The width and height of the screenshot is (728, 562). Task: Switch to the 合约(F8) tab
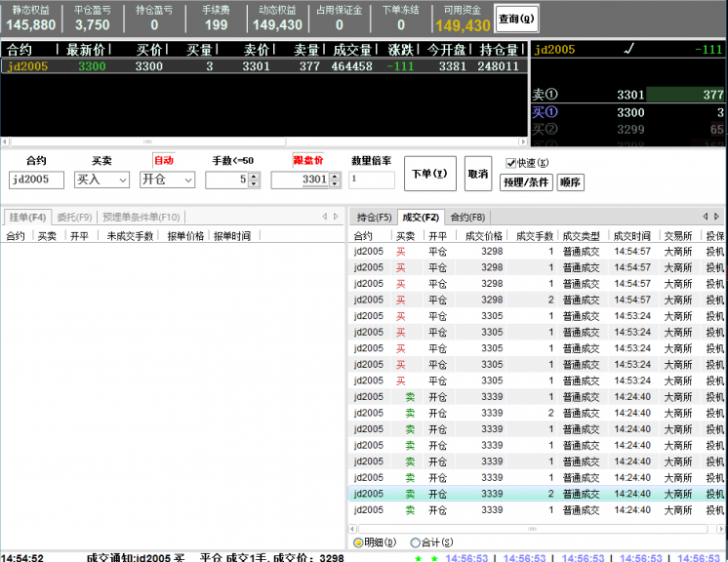pos(468,218)
